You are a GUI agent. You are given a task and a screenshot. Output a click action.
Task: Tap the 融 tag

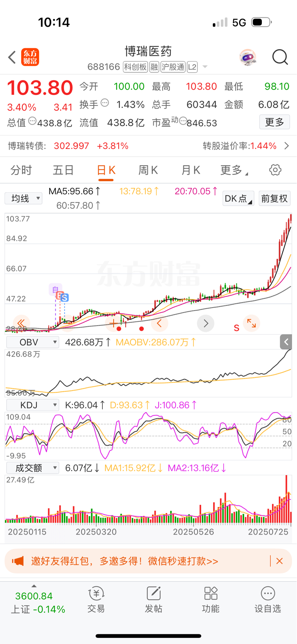coord(154,67)
